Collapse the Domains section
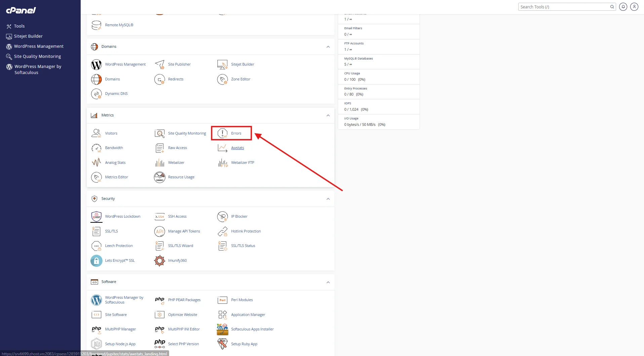 [328, 47]
